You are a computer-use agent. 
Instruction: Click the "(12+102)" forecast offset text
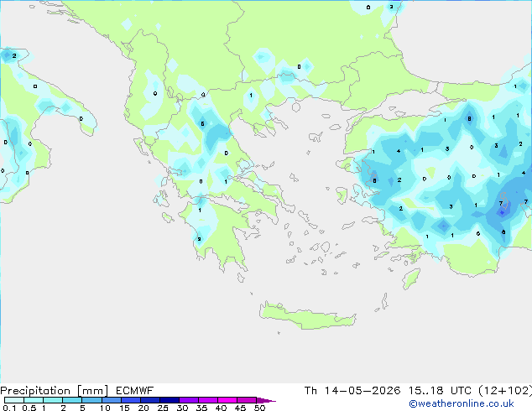(505, 391)
